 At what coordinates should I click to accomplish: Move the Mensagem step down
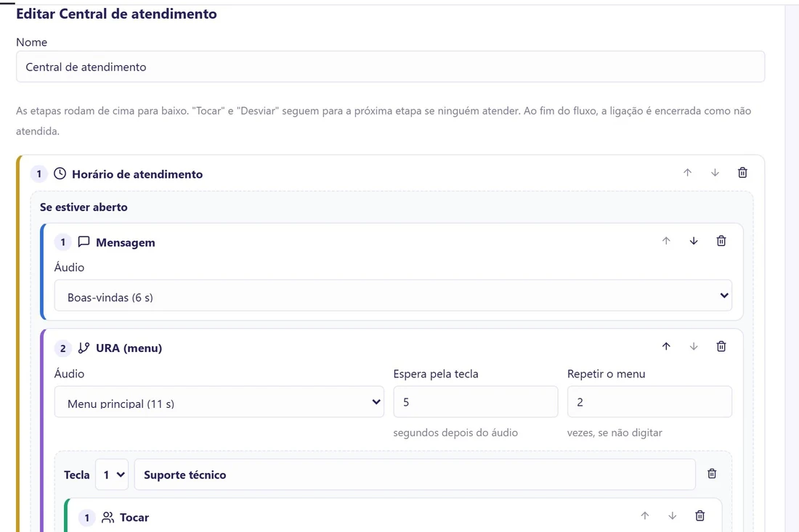point(694,241)
